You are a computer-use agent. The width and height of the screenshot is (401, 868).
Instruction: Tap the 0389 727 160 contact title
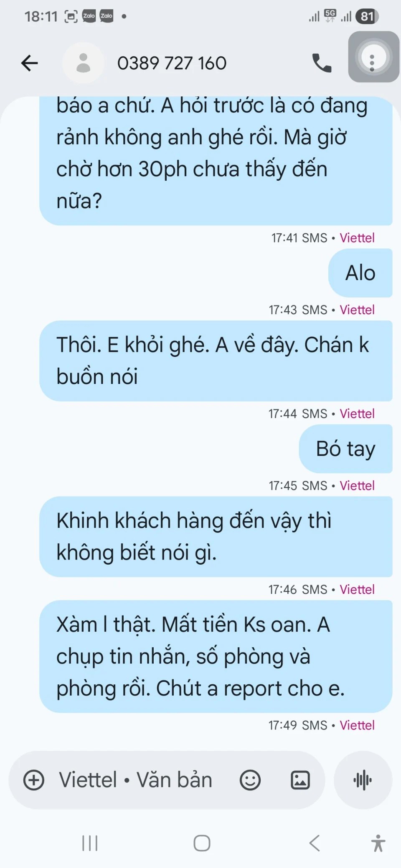(172, 63)
